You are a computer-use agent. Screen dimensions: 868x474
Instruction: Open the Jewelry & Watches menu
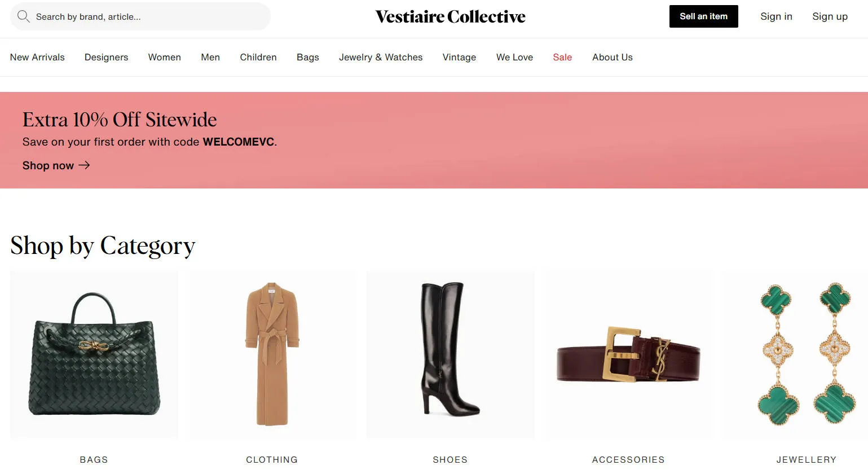point(381,57)
